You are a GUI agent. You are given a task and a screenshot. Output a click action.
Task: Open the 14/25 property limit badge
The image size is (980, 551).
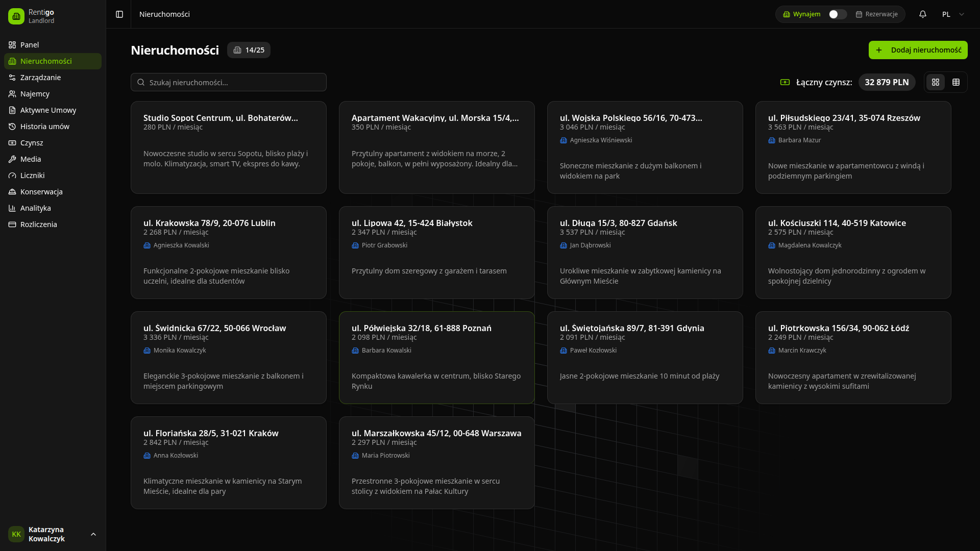[249, 50]
